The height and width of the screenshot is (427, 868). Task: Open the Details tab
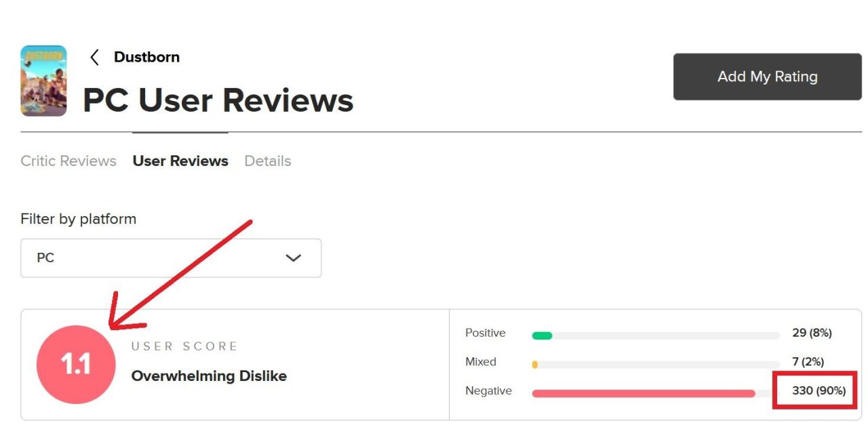268,161
